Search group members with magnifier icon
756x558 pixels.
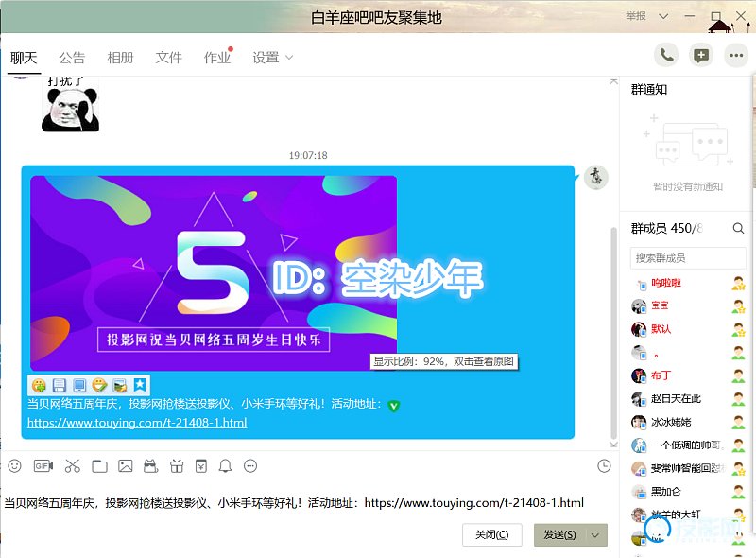738,228
